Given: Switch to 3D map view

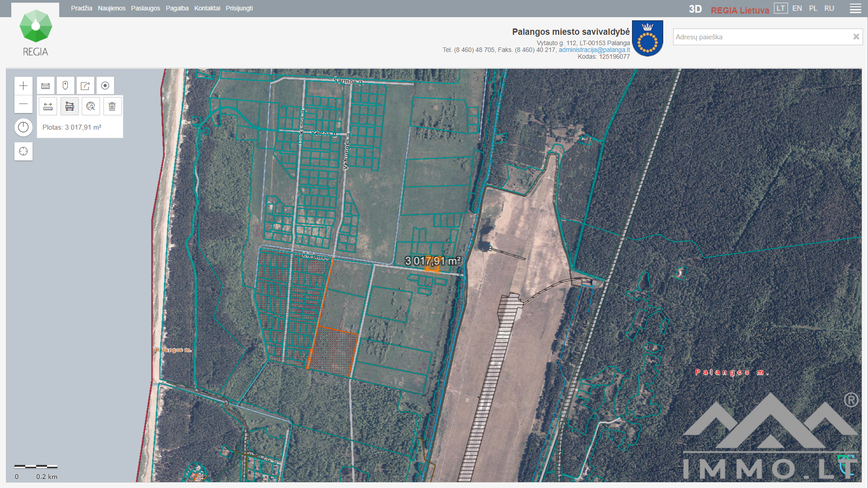Looking at the screenshot, I should pos(695,9).
